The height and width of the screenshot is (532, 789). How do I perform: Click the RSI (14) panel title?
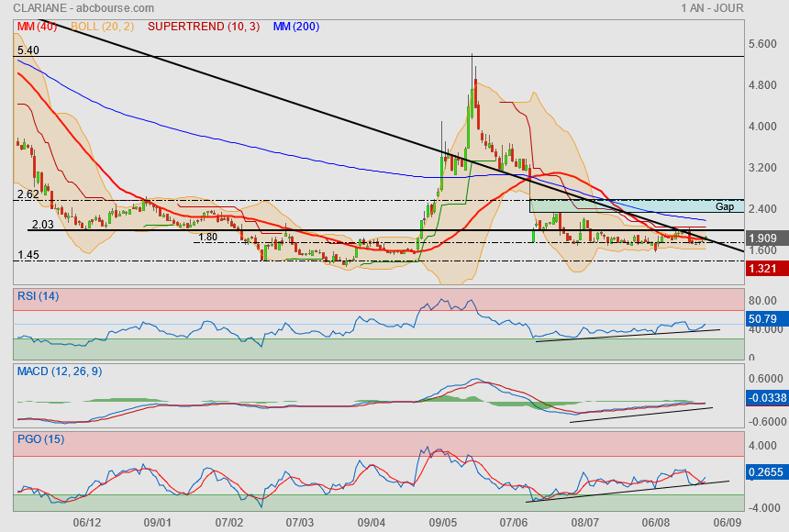point(39,296)
